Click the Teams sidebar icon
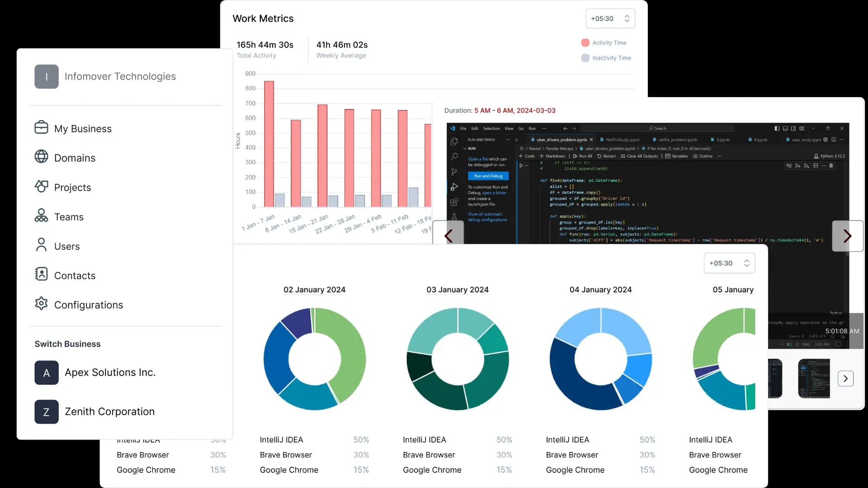This screenshot has height=488, width=868. 41,216
